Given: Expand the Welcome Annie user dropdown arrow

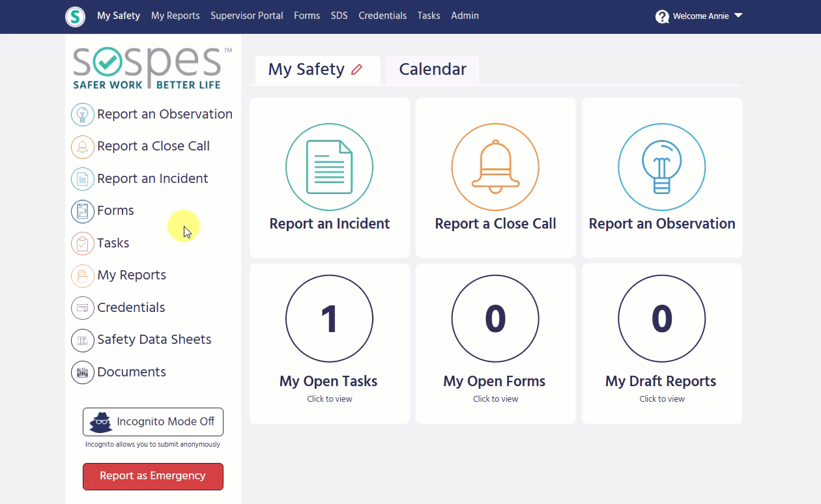Looking at the screenshot, I should (x=738, y=16).
